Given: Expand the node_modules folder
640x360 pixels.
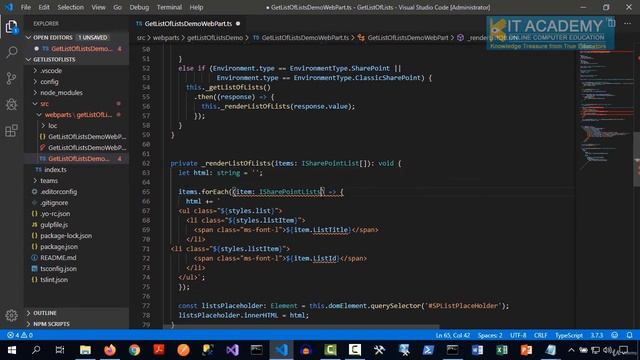Looking at the screenshot, I should [61, 93].
